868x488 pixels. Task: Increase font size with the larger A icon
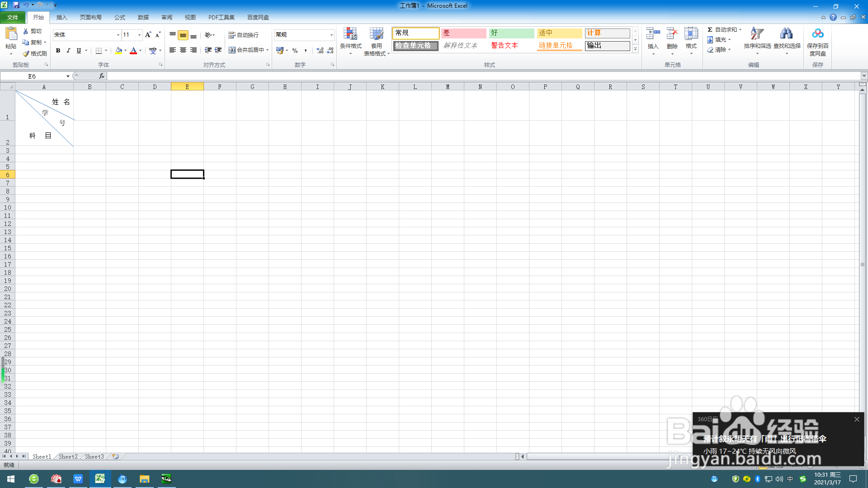click(x=148, y=35)
